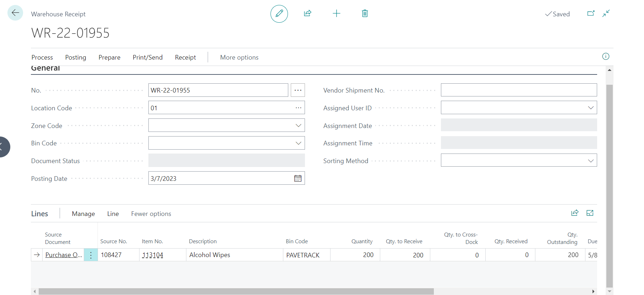Open the Posting Date calendar picker
The image size is (644, 295).
298,178
